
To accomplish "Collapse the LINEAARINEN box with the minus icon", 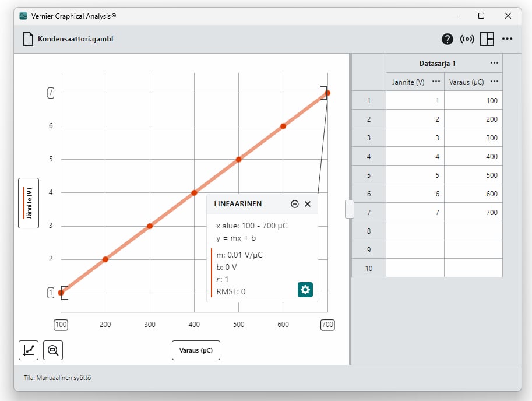I will click(295, 203).
